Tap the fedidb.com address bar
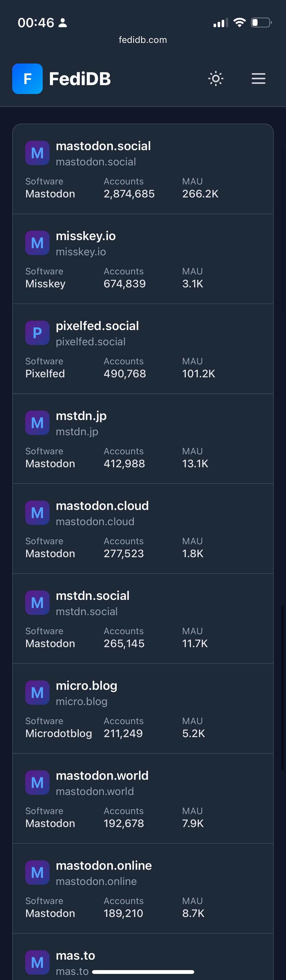286x980 pixels. click(143, 40)
